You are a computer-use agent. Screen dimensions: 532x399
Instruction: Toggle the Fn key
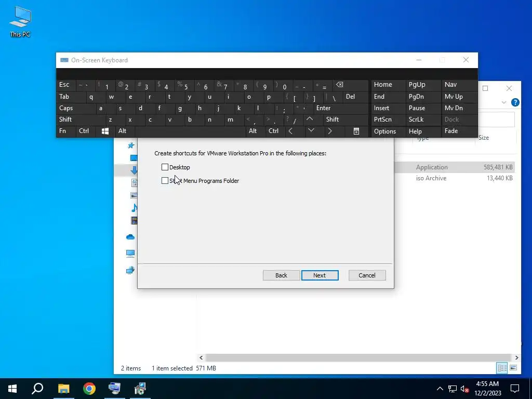[x=66, y=131]
